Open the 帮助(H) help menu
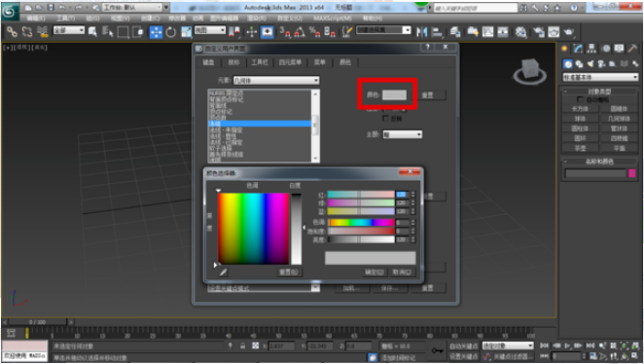Screen dimensions: 644x364 pos(373,18)
